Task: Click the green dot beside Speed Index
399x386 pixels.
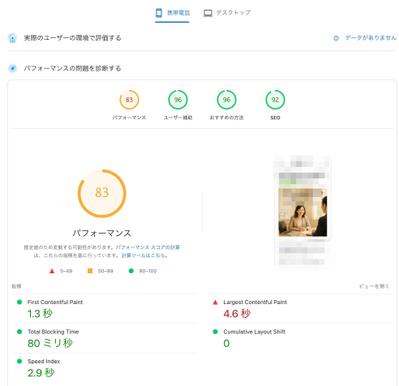Action: click(x=19, y=361)
